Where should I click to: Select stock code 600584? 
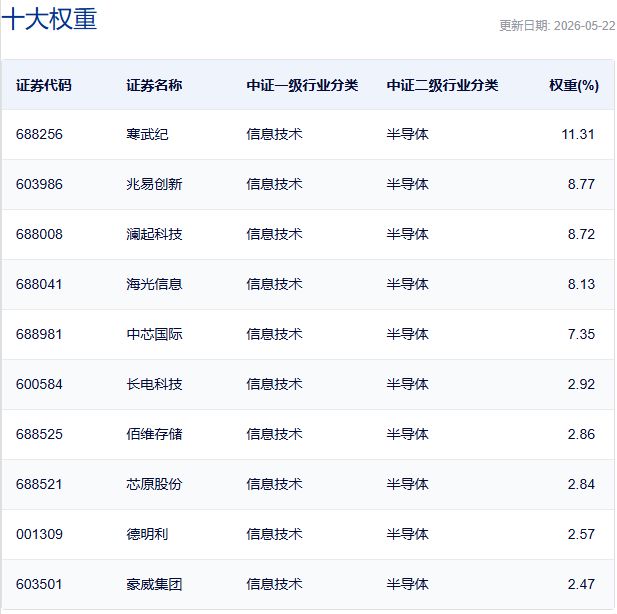(39, 384)
